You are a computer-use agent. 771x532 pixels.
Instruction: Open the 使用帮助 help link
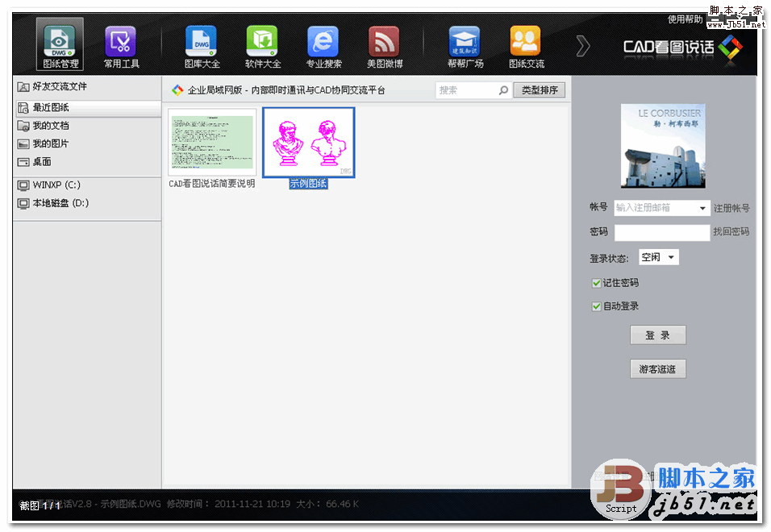pyautogui.click(x=685, y=19)
